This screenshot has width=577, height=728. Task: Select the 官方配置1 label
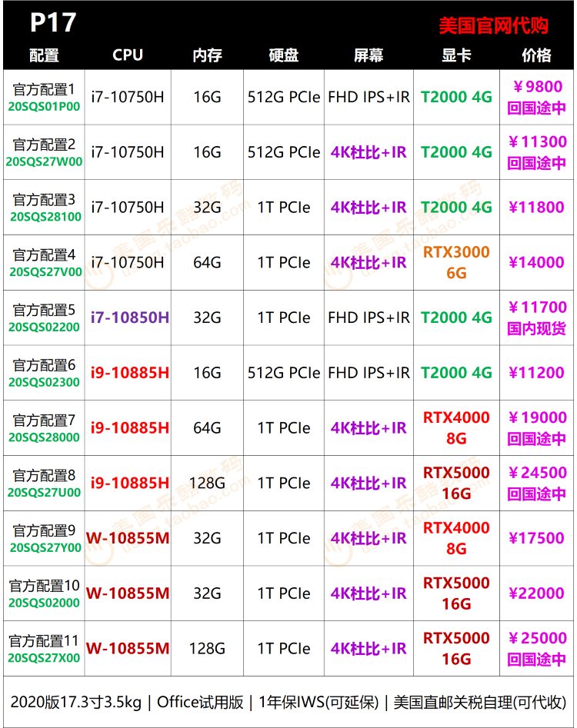pos(44,89)
